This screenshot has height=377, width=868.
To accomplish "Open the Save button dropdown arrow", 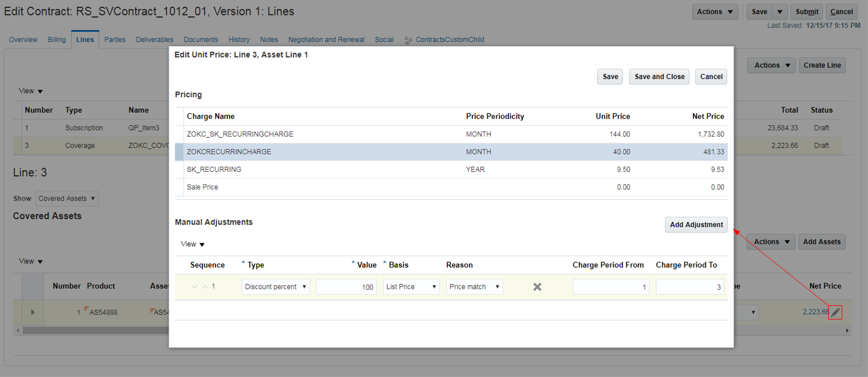I will [x=780, y=12].
